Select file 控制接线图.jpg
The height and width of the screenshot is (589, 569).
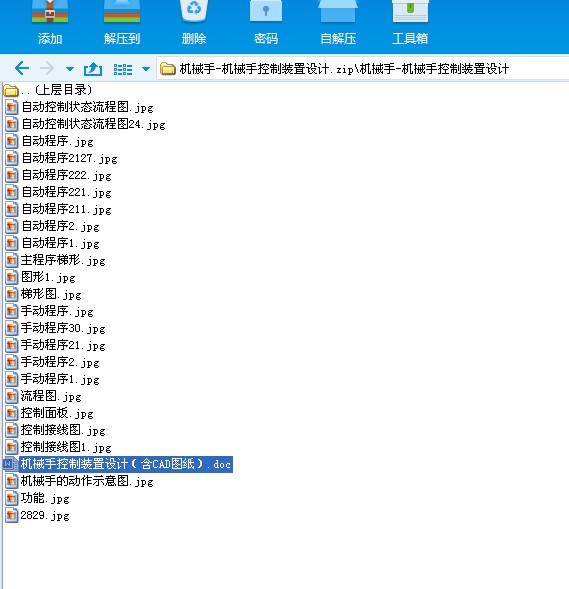[56, 430]
